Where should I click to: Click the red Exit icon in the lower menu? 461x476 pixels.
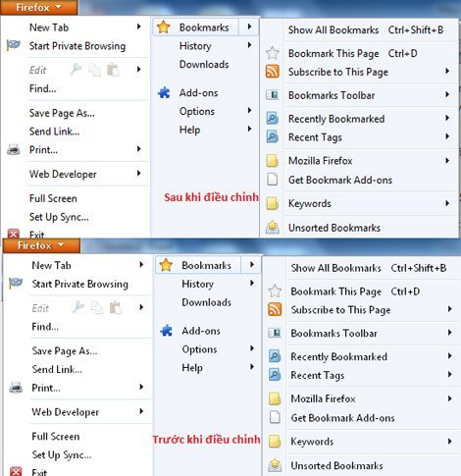(x=16, y=471)
